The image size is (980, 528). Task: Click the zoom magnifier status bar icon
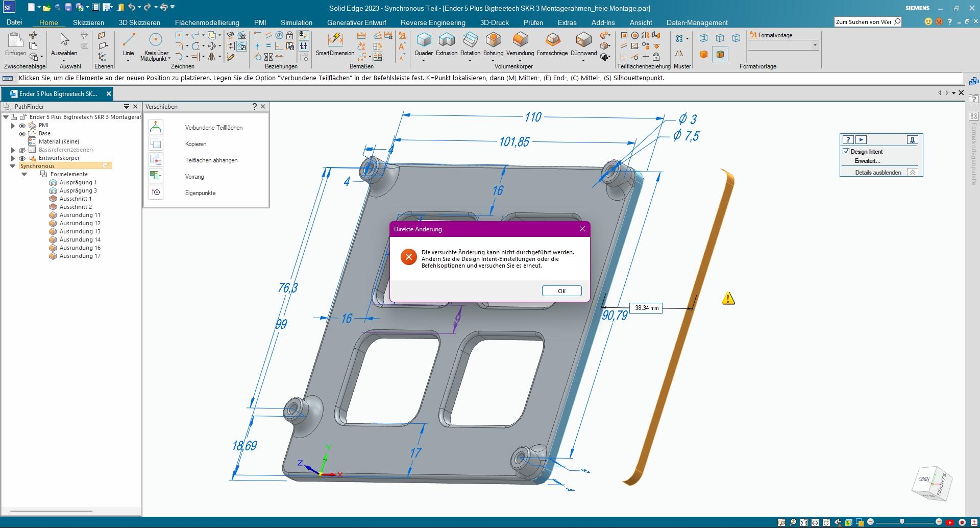click(x=793, y=522)
